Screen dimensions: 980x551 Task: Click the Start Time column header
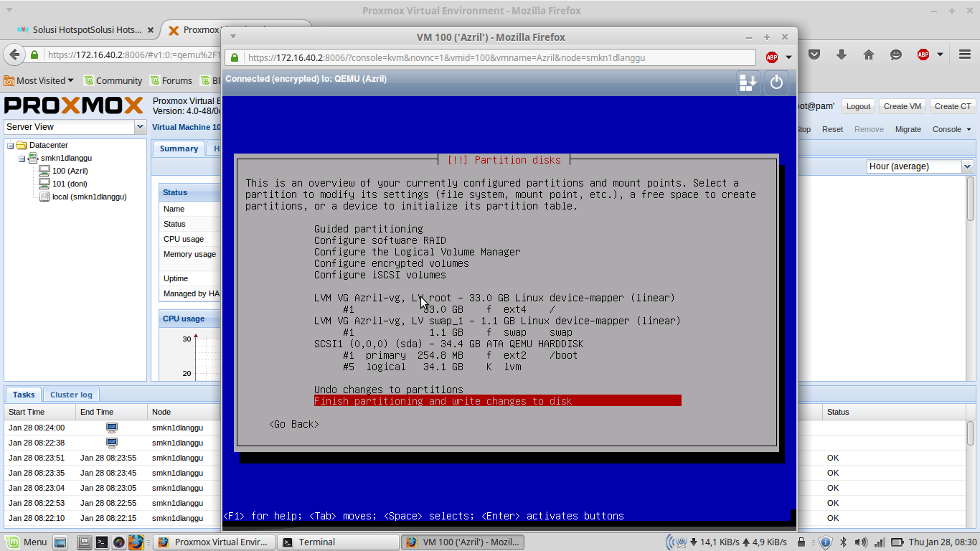tap(39, 412)
